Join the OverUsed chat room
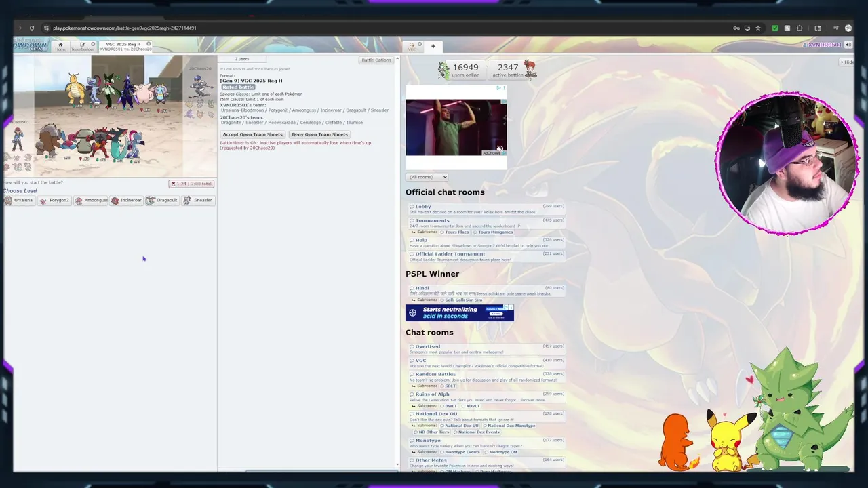Viewport: 868px width, 488px height. pos(487,349)
